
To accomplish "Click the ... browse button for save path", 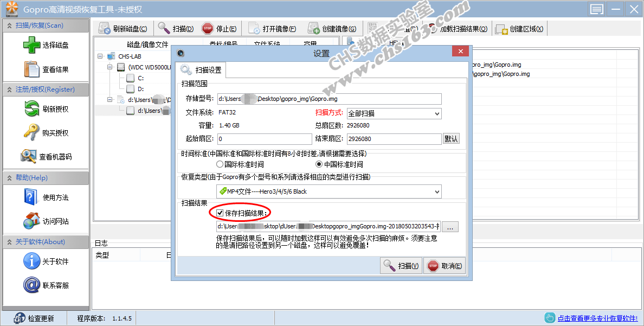I will coord(450,227).
